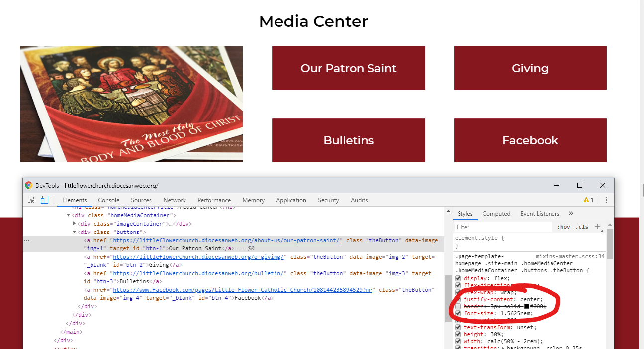Collapse the div with class buttons
The width and height of the screenshot is (644, 349).
[75, 232]
